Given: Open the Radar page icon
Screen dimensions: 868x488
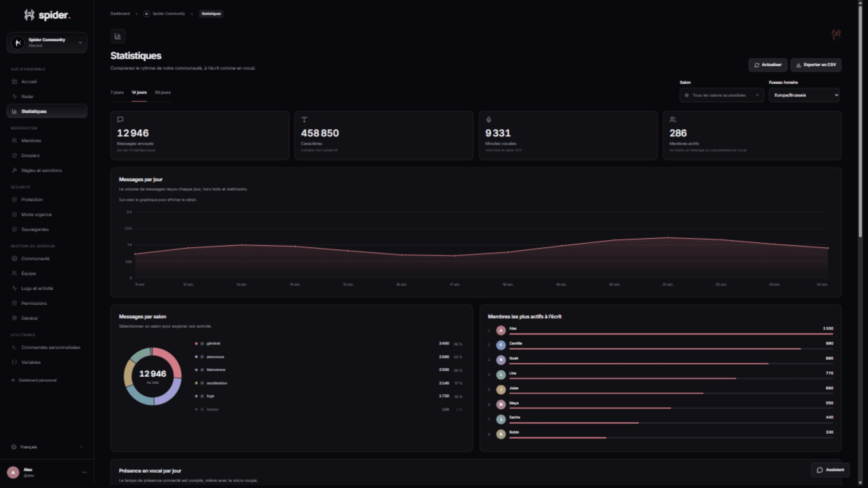Looking at the screenshot, I should tap(14, 96).
